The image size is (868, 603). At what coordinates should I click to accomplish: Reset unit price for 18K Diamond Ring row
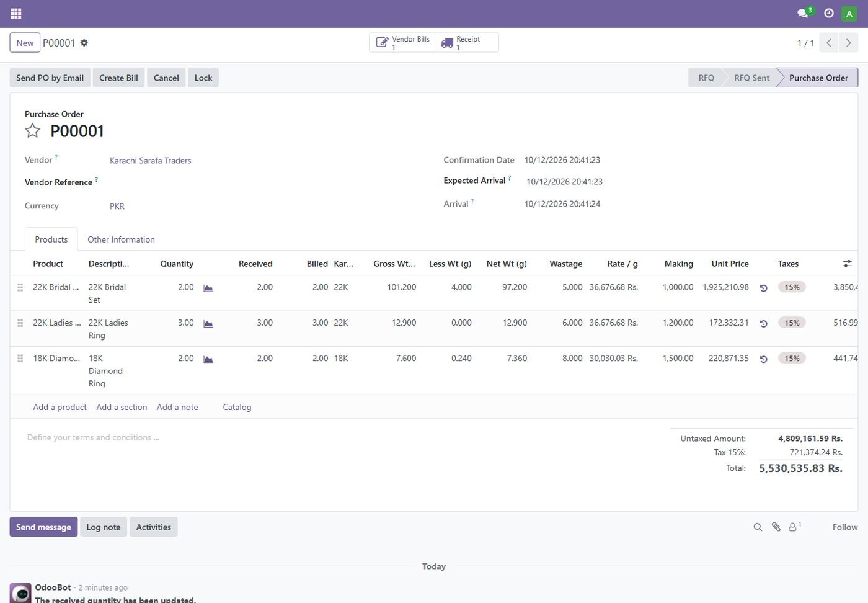[763, 359]
